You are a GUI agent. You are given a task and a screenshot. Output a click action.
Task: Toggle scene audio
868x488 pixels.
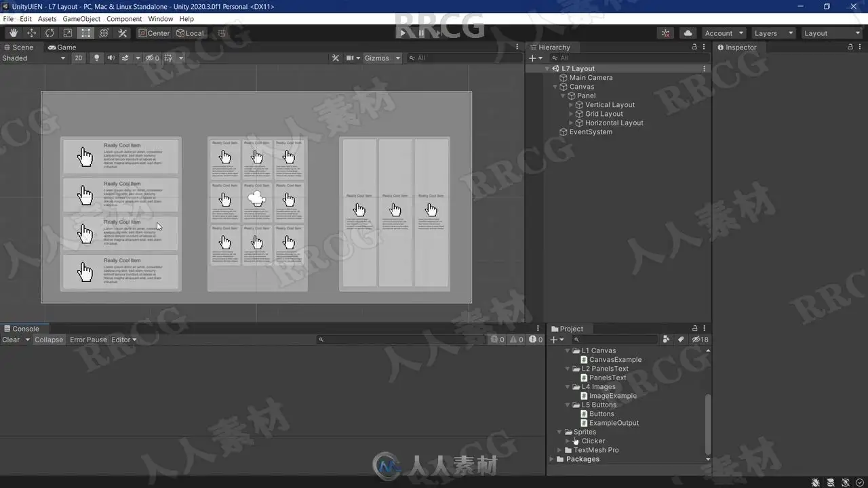pos(111,58)
